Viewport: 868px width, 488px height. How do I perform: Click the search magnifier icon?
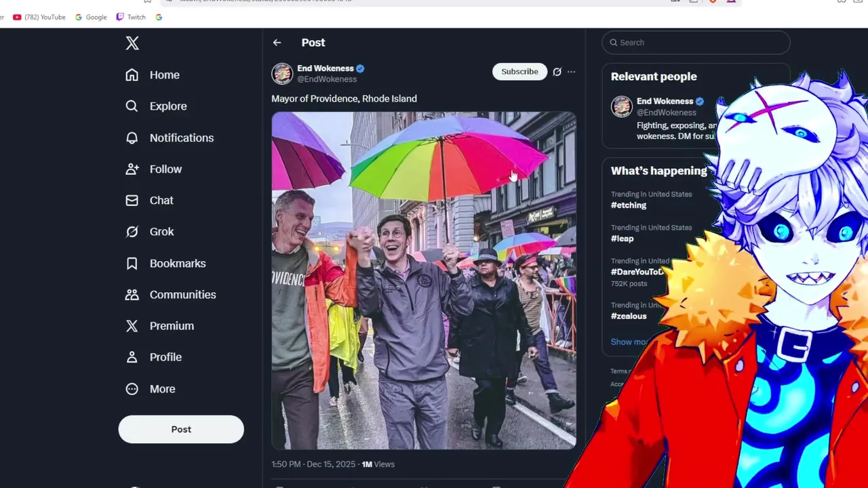click(x=613, y=43)
